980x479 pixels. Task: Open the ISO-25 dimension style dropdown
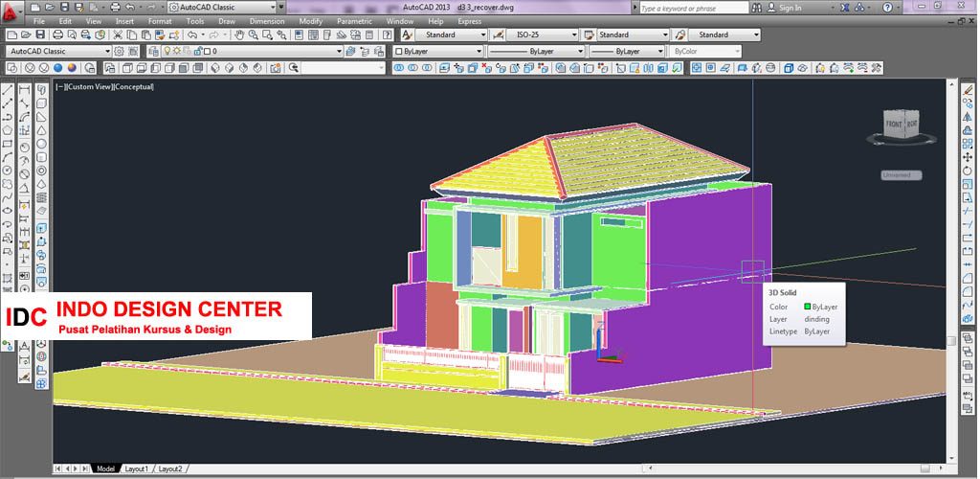click(574, 35)
